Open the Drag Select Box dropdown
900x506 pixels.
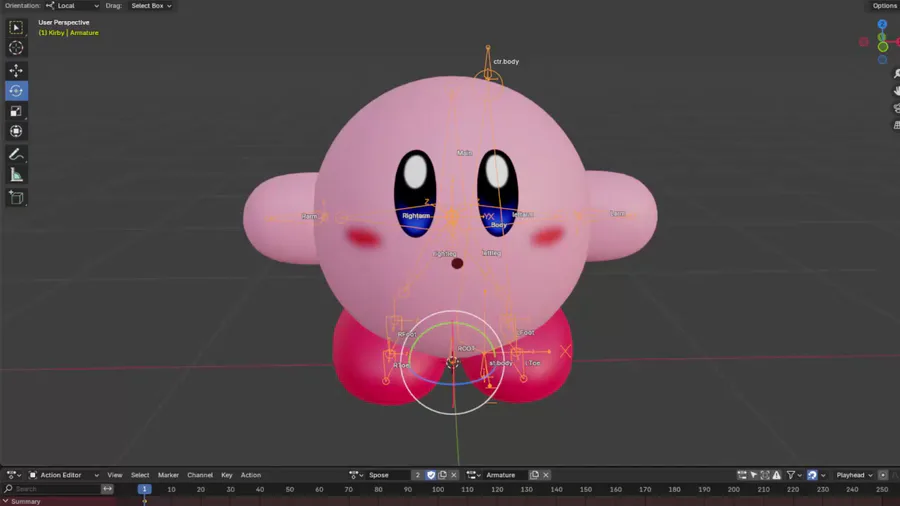coord(151,6)
